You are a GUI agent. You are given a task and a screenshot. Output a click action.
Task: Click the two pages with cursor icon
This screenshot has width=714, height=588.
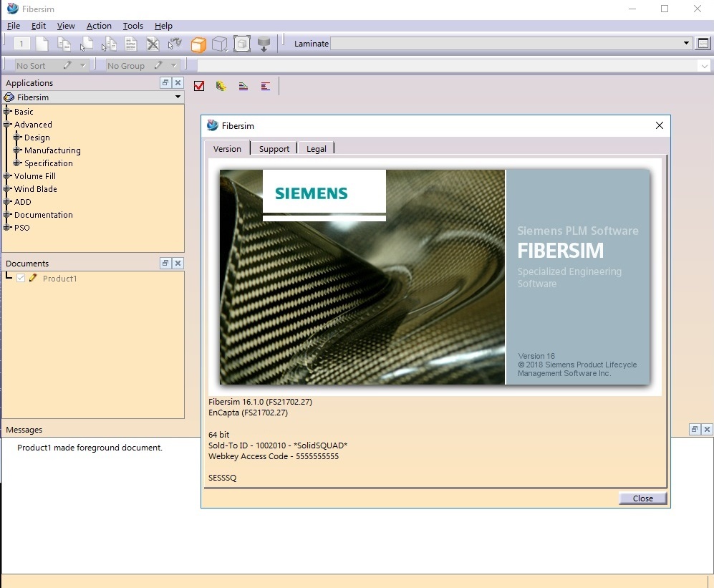click(x=109, y=44)
